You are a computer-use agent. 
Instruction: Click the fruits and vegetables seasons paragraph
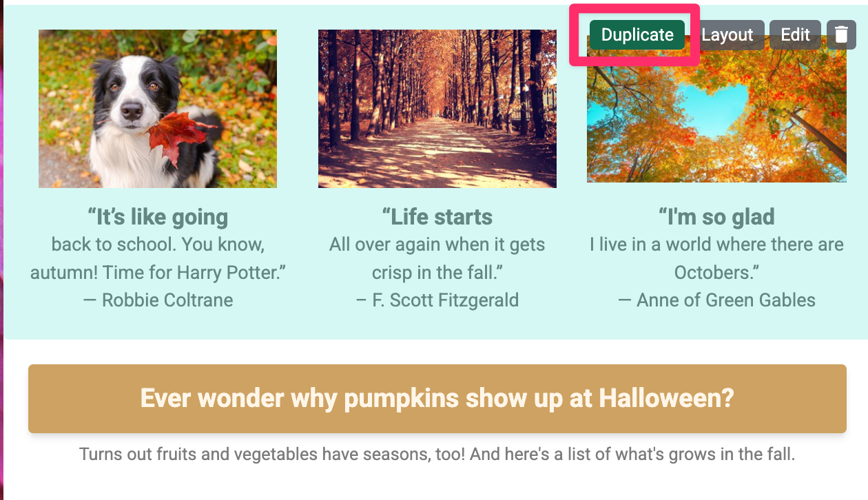(437, 455)
